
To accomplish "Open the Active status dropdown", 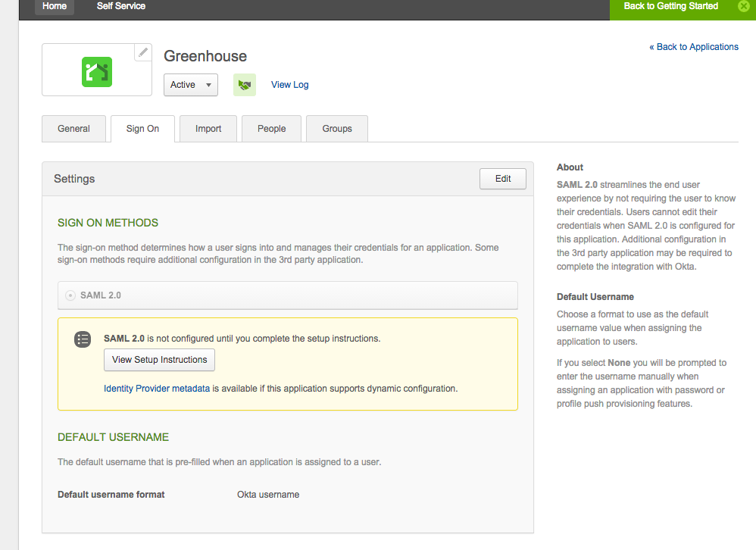I will (191, 85).
